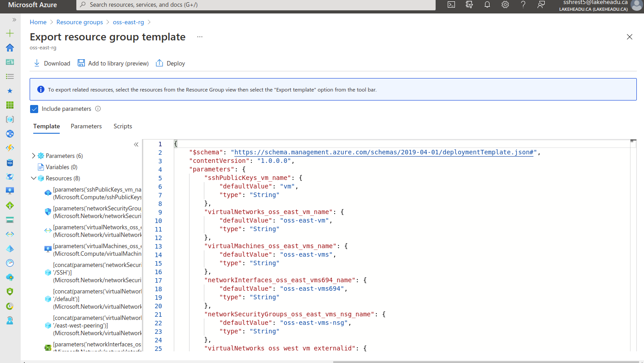Click the Deploy button

click(170, 63)
